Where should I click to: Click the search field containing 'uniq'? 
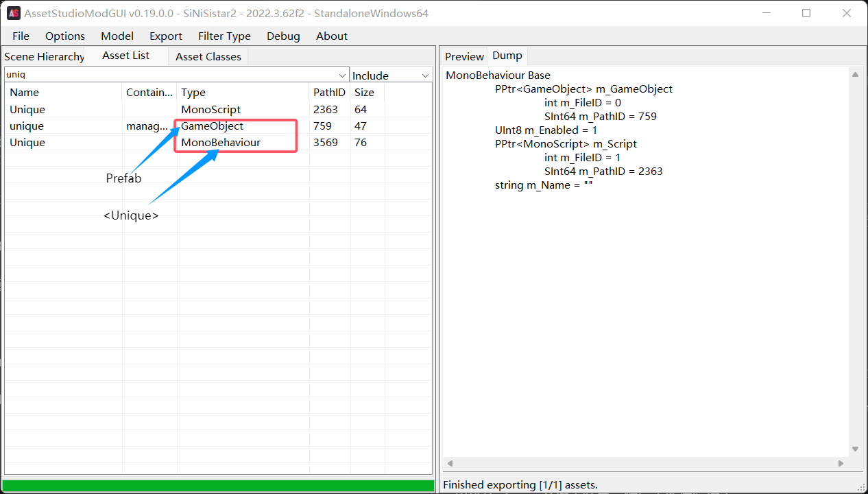click(171, 74)
